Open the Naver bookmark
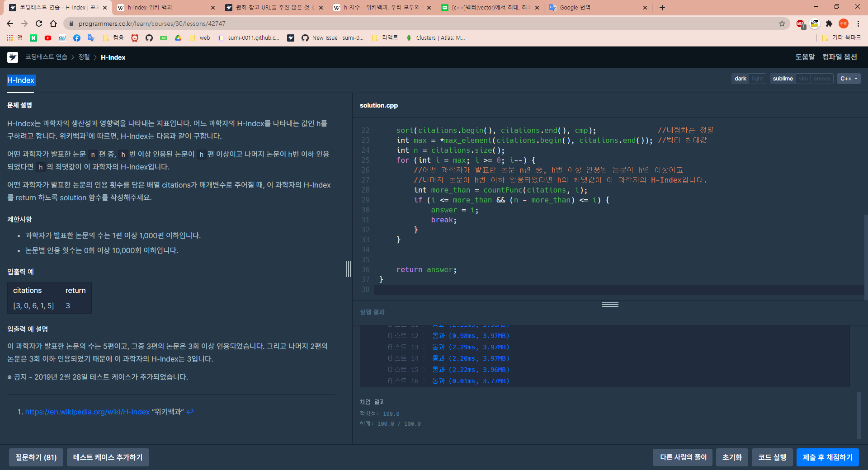This screenshot has height=470, width=868. pos(33,38)
